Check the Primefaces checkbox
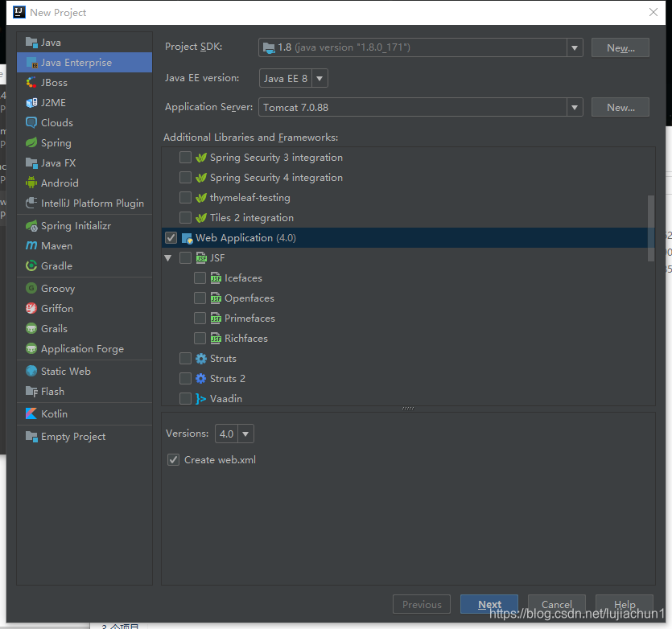The width and height of the screenshot is (672, 629). pyautogui.click(x=200, y=318)
